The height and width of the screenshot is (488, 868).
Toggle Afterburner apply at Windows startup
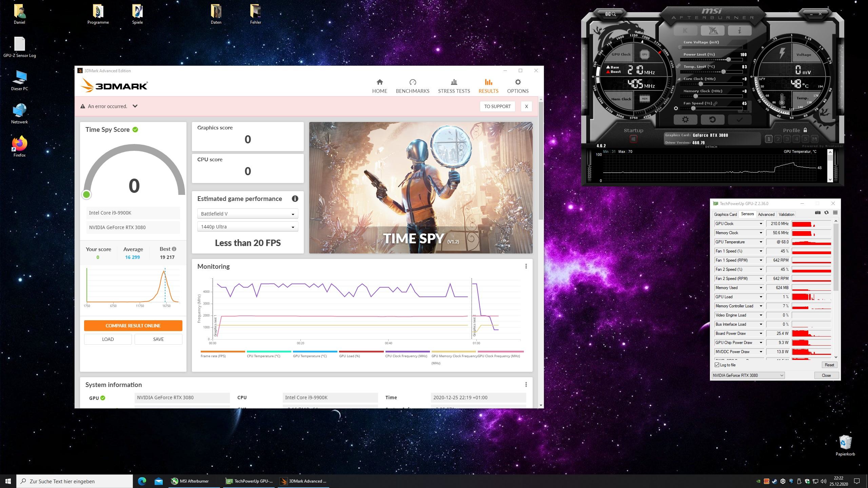(x=633, y=139)
